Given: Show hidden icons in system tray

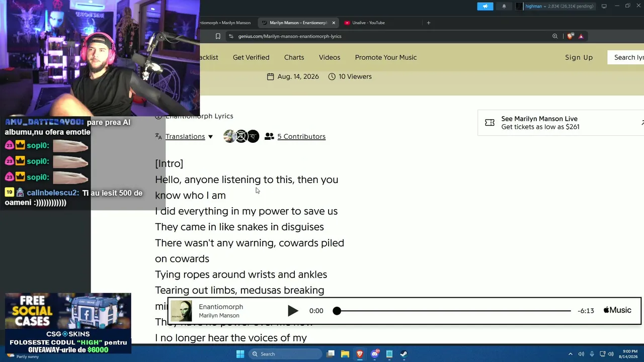Looking at the screenshot, I should pyautogui.click(x=570, y=354).
